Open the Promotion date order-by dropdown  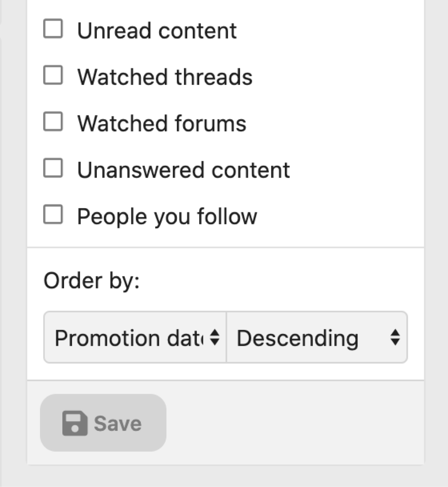[134, 338]
